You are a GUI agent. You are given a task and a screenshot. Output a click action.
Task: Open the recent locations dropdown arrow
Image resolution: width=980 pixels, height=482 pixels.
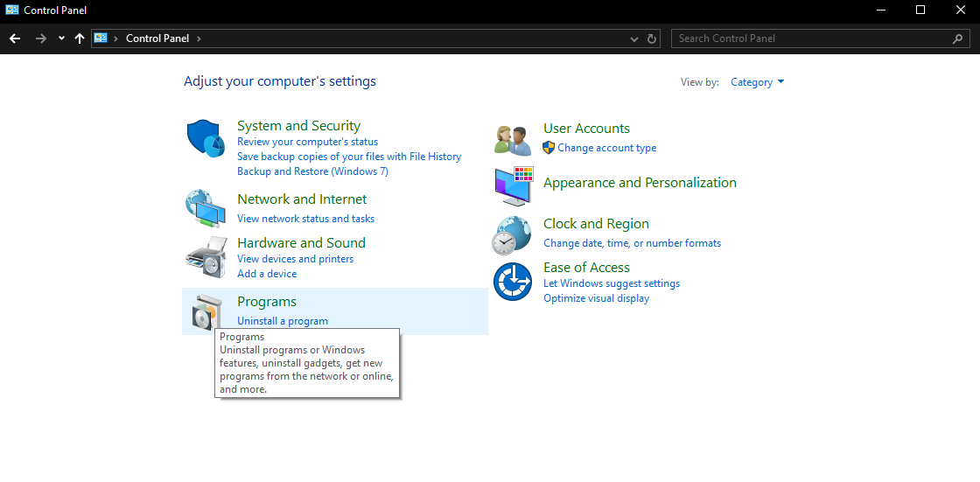click(61, 38)
